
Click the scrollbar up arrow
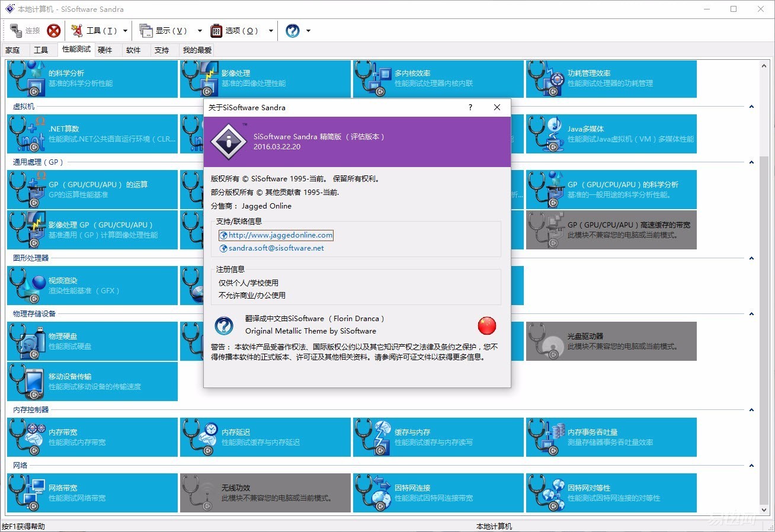pos(764,65)
